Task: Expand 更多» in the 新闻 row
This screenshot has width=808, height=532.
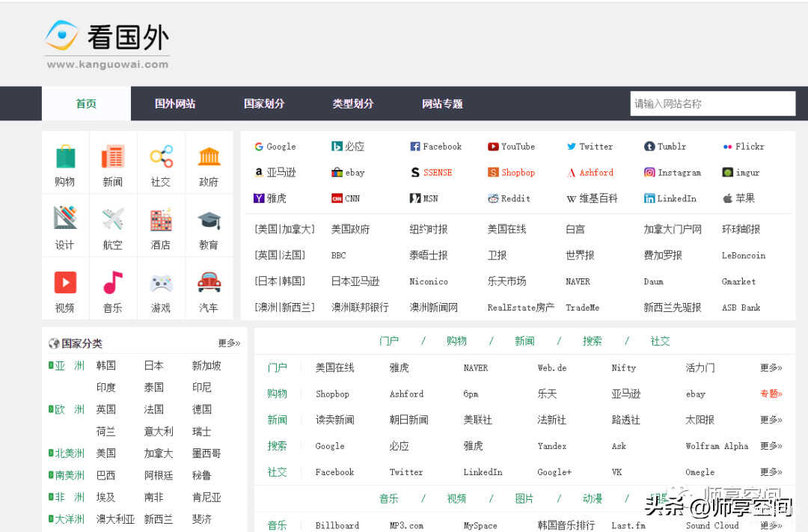Action: click(x=771, y=420)
